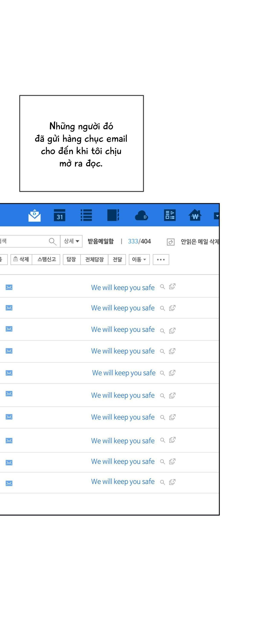Screen dimensions: 273x644
Task: Click inside the mail search field
Action: pyautogui.click(x=25, y=241)
